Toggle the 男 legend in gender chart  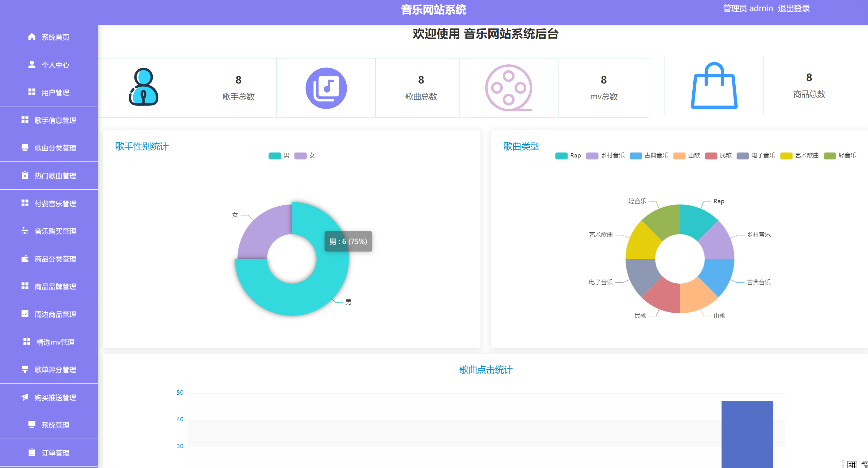click(x=279, y=156)
